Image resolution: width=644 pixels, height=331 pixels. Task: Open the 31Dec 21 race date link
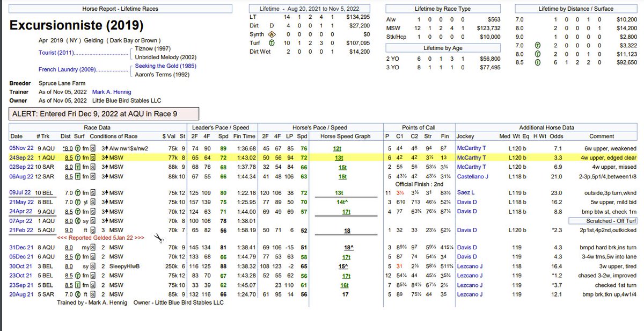(x=20, y=248)
